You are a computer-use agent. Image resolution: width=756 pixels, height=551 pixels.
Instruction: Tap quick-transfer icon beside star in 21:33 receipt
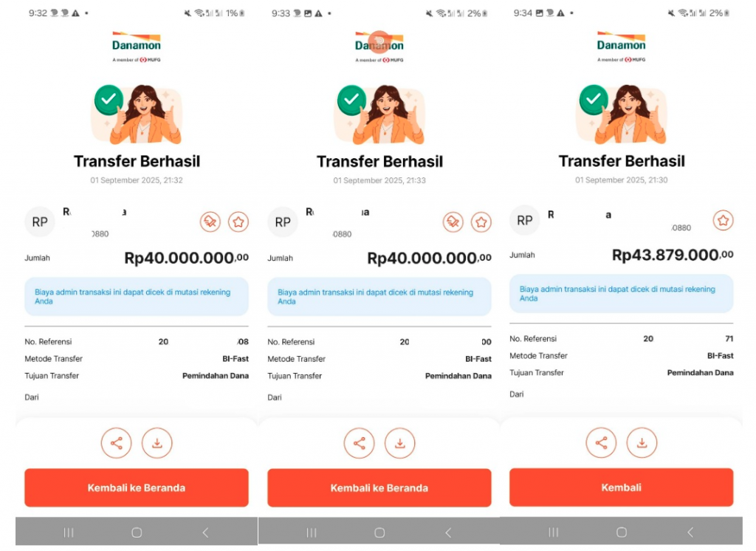pos(453,222)
